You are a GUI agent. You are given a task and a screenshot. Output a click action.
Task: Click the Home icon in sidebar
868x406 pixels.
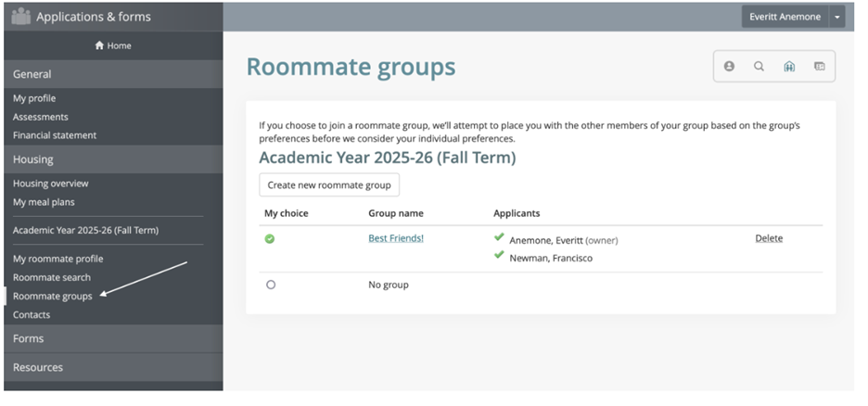coord(100,45)
